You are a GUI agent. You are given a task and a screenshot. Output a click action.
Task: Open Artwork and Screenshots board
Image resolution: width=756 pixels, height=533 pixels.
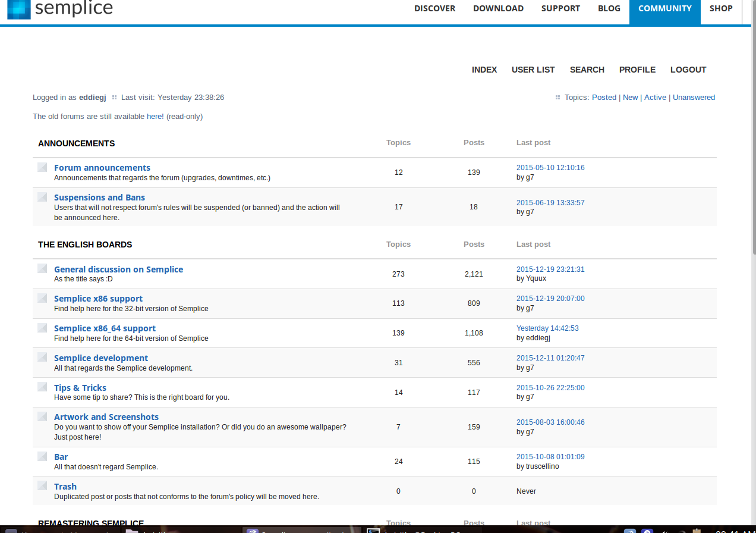(x=106, y=417)
